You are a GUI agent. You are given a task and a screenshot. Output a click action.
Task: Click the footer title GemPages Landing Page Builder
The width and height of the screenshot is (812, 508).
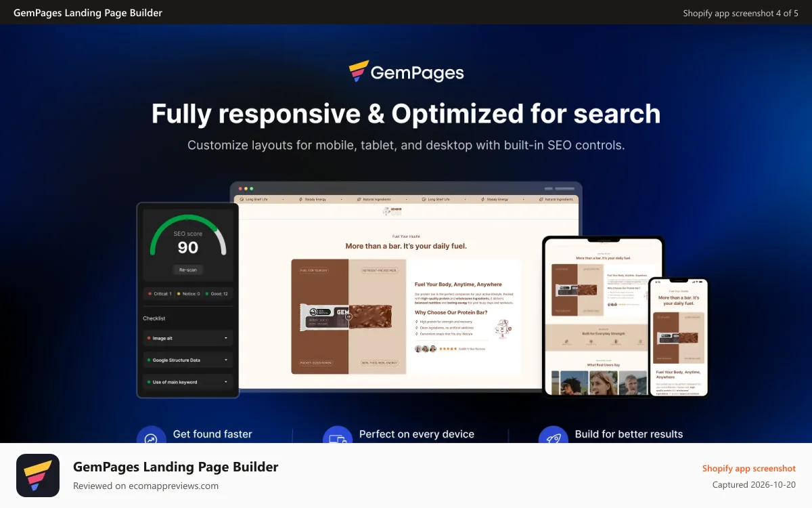click(x=176, y=467)
